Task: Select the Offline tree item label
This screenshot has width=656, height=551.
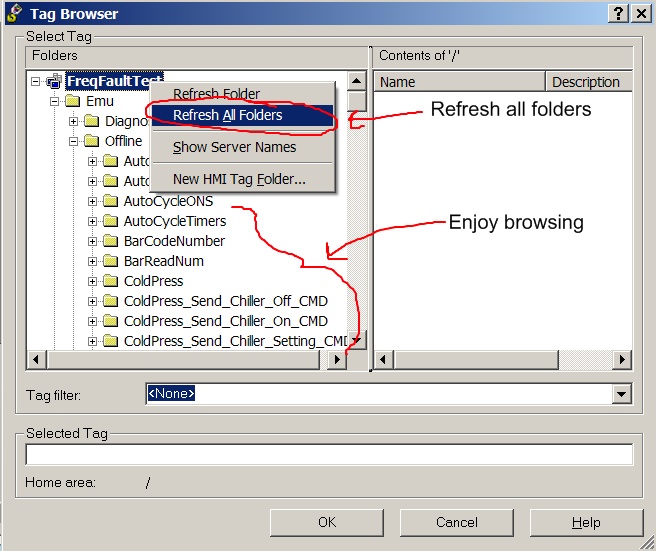Action: click(123, 141)
